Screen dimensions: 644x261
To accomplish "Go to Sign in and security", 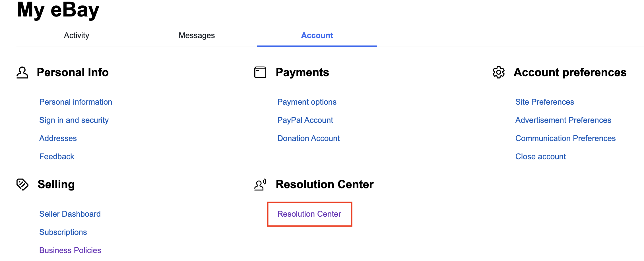I will tap(74, 120).
